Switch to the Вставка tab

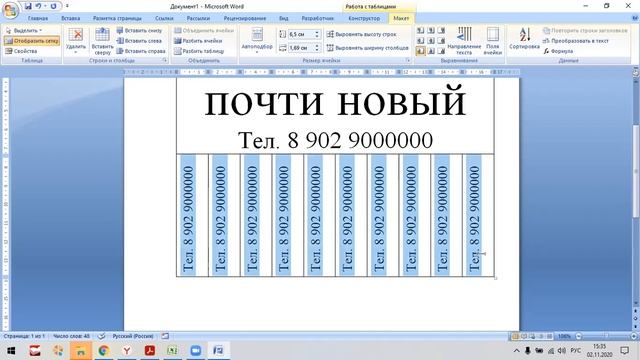tap(71, 18)
